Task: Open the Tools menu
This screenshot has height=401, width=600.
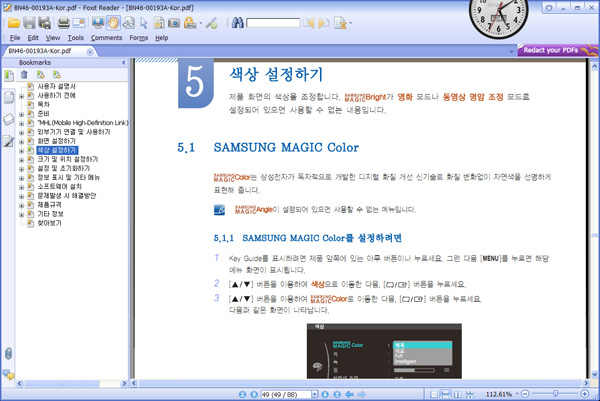Action: click(x=75, y=37)
